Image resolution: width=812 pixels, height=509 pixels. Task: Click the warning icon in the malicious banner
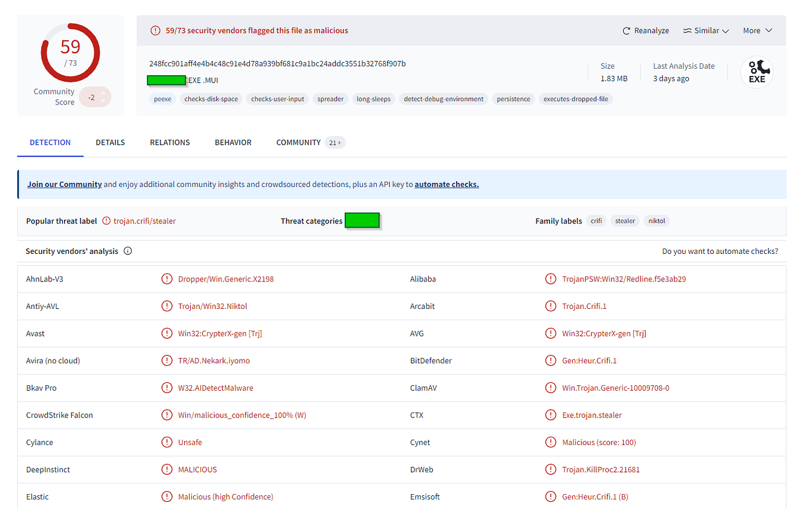coord(155,30)
